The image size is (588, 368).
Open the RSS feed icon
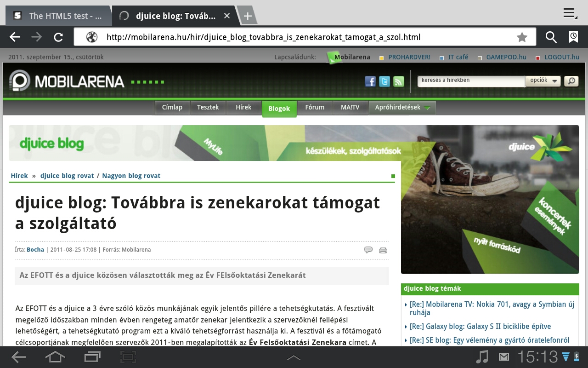(399, 81)
